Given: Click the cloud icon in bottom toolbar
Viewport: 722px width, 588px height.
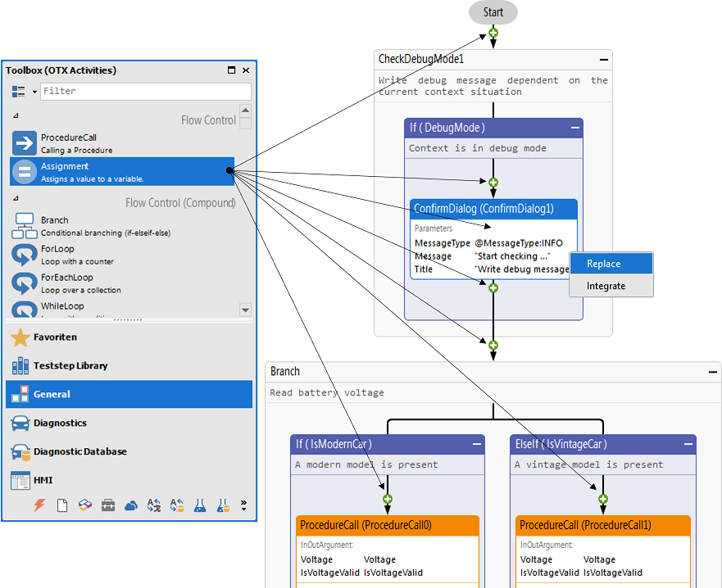Looking at the screenshot, I should coord(130,505).
